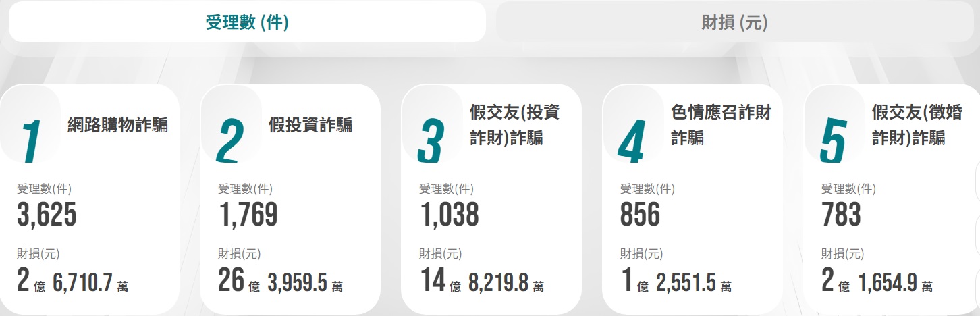Select the 色情應召詐財詐騙 heading
This screenshot has height=316, width=980.
[721, 125]
